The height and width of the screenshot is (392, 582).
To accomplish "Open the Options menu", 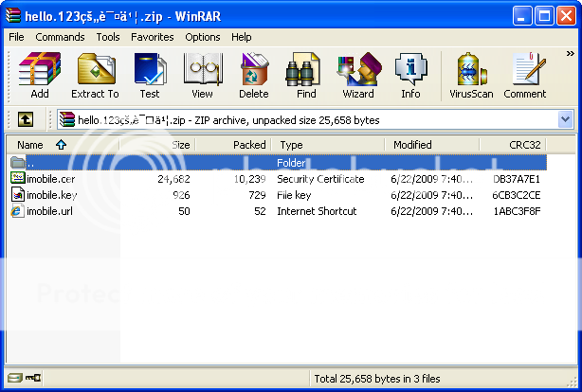I will click(x=203, y=37).
